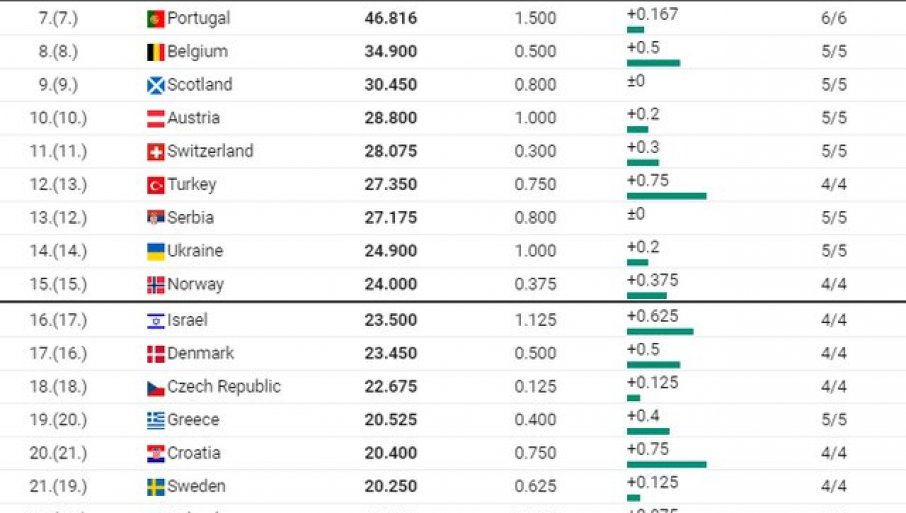The width and height of the screenshot is (906, 513).
Task: Open the Denmark country link
Action: tap(200, 353)
